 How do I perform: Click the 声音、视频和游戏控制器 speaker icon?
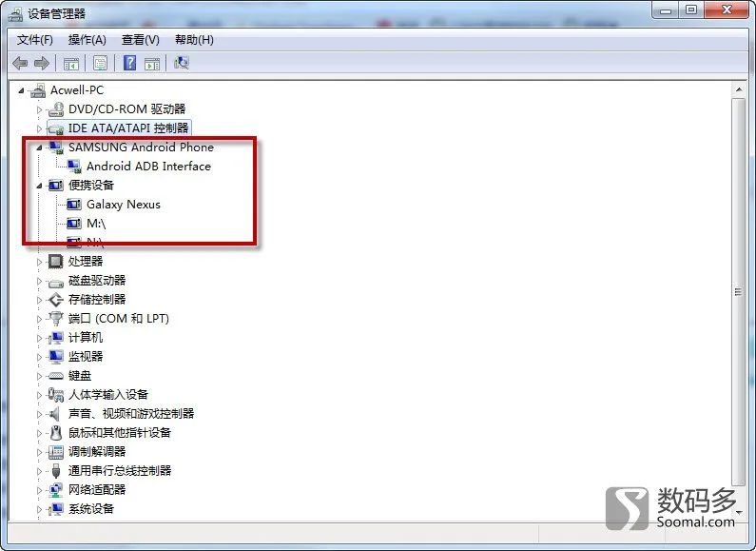pos(55,414)
